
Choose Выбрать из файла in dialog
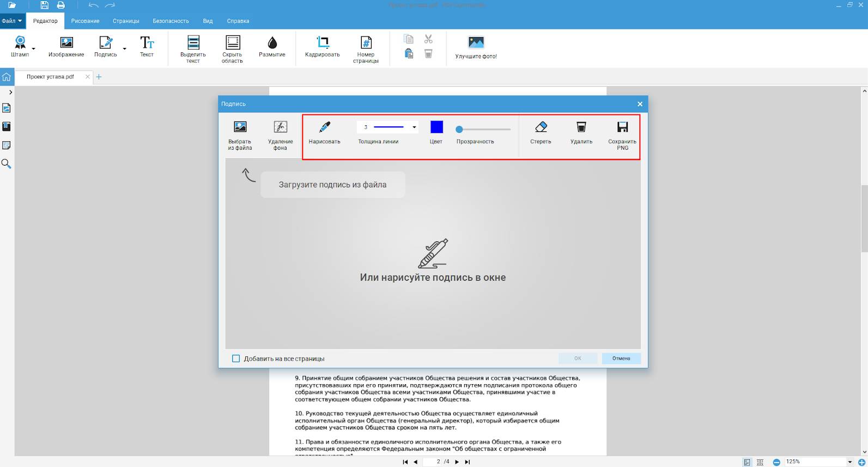(240, 136)
